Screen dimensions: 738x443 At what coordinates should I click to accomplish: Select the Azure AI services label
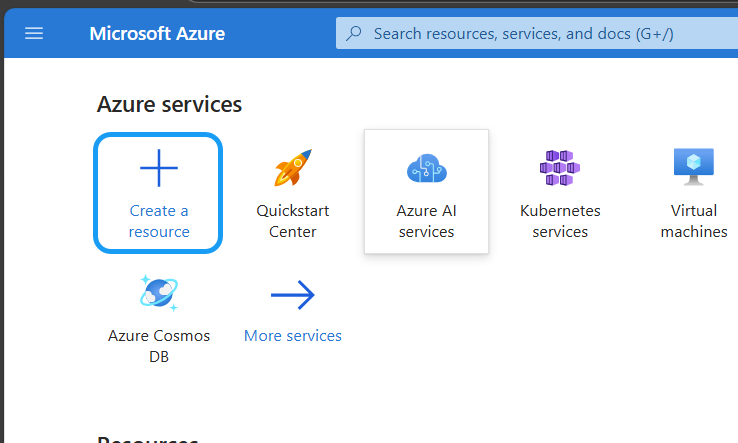point(426,221)
